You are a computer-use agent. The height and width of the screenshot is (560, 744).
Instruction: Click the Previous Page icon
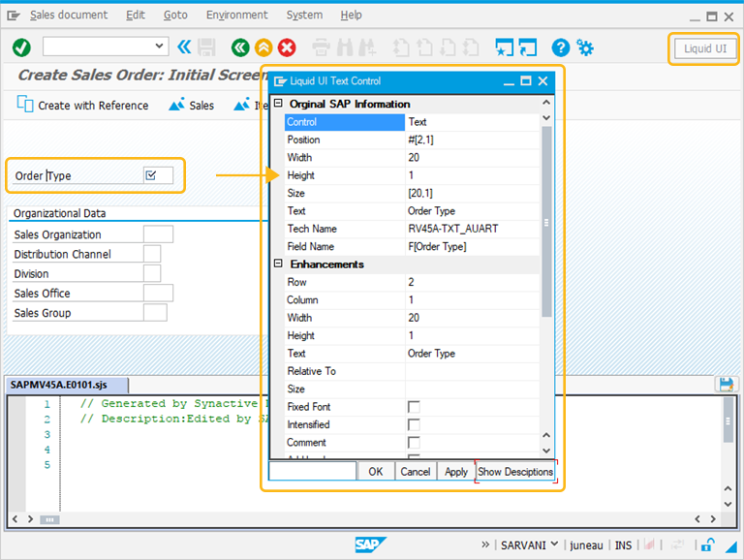tap(424, 47)
